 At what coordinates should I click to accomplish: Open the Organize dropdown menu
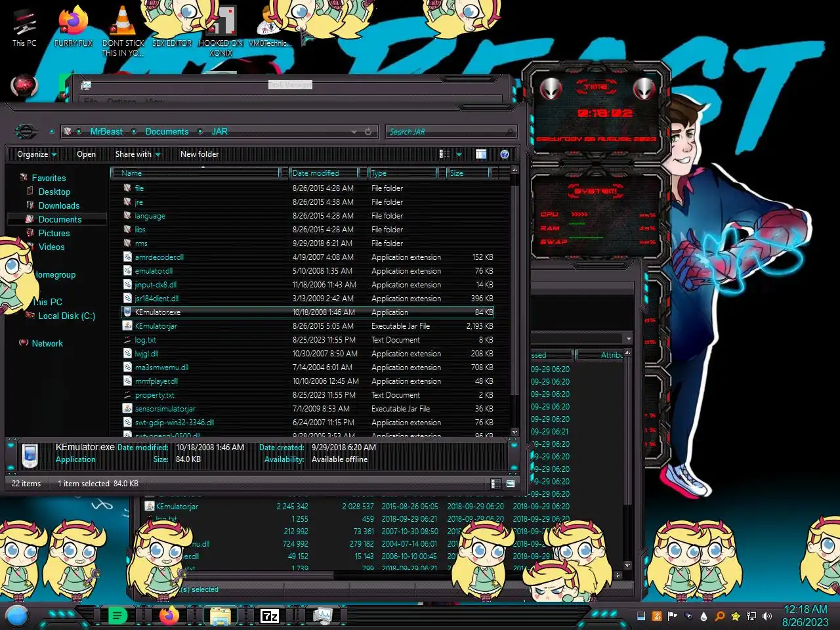pos(37,154)
